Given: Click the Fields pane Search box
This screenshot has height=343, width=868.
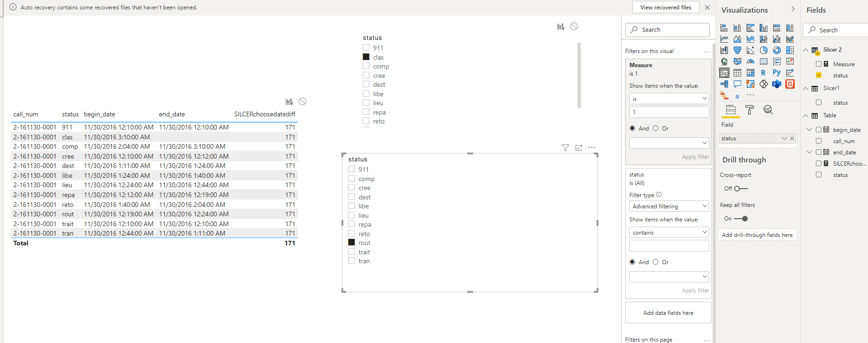Looking at the screenshot, I should point(836,30).
